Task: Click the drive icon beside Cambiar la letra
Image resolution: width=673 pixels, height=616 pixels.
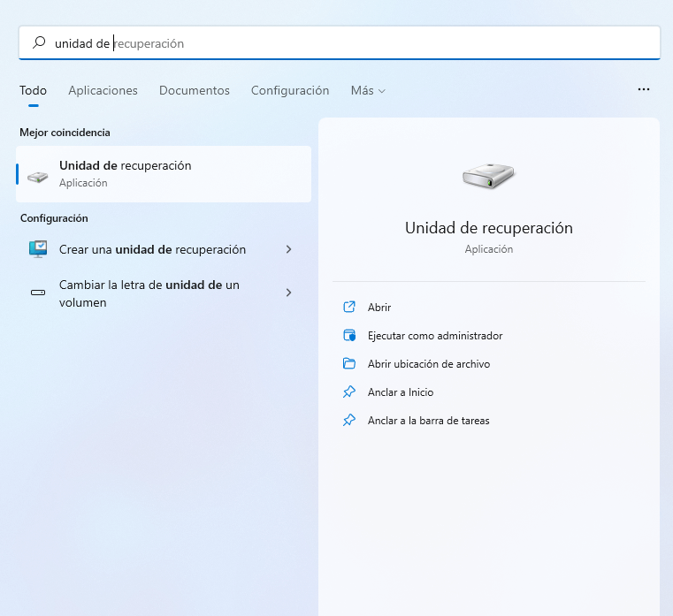Action: 38,293
